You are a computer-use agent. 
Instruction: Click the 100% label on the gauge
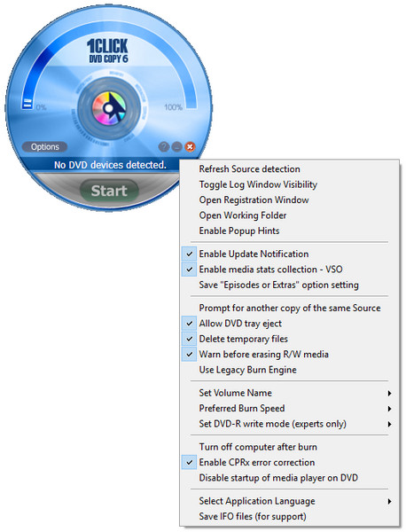click(174, 107)
